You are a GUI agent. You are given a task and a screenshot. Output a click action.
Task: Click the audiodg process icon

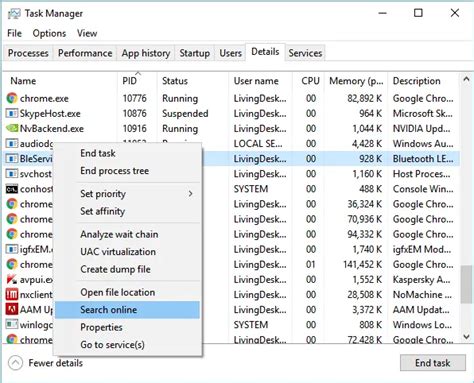[12, 143]
